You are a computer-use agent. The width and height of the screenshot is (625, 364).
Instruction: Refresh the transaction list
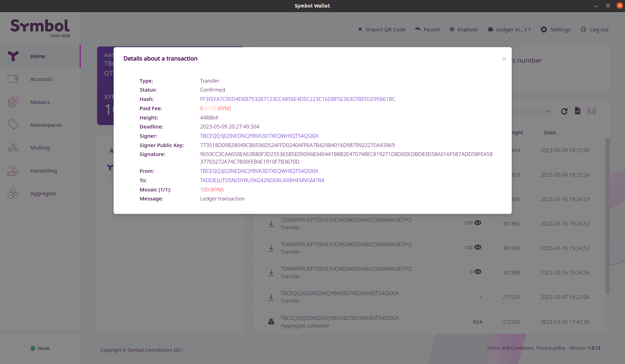tap(564, 111)
